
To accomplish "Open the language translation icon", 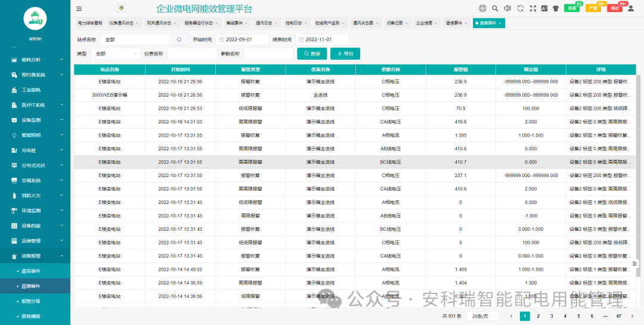I will tap(544, 8).
